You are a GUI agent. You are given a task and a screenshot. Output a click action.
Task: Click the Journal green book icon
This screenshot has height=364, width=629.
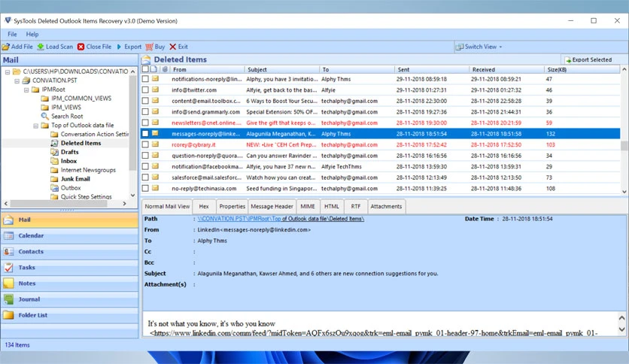(x=8, y=299)
